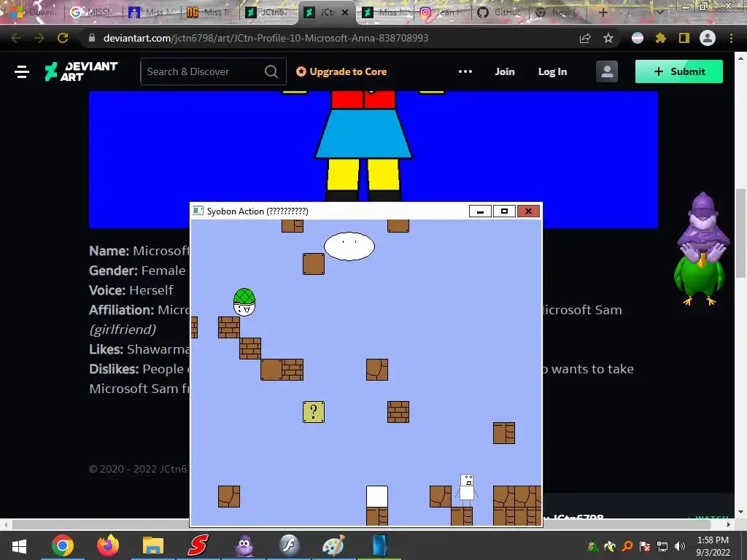Click the browser forward arrow

click(x=39, y=38)
